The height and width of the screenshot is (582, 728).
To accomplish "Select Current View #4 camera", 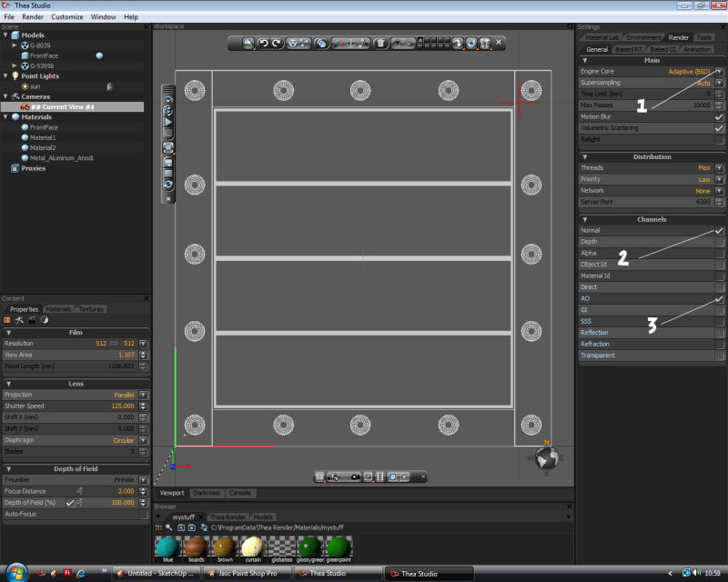I will 64,106.
